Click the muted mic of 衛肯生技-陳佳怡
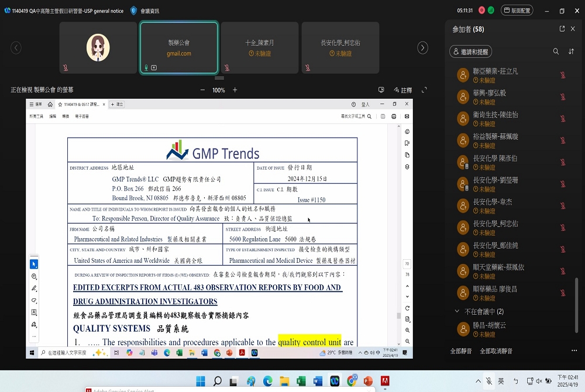This screenshot has height=392, width=585. [x=563, y=119]
